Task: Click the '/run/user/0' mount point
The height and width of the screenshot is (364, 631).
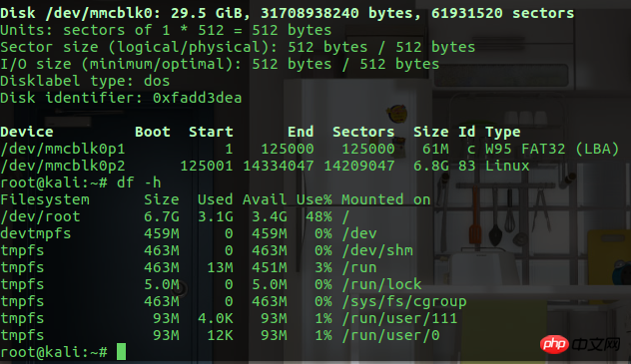Action: click(390, 335)
